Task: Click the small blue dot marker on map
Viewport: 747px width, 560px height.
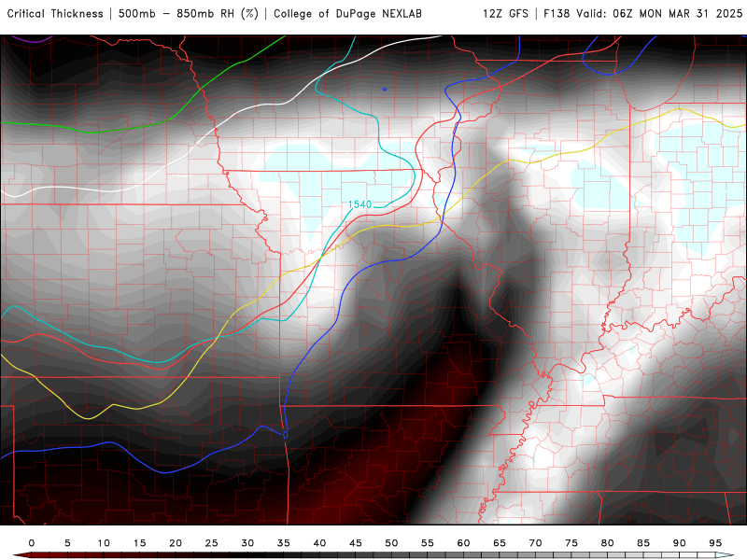Action: [x=385, y=89]
